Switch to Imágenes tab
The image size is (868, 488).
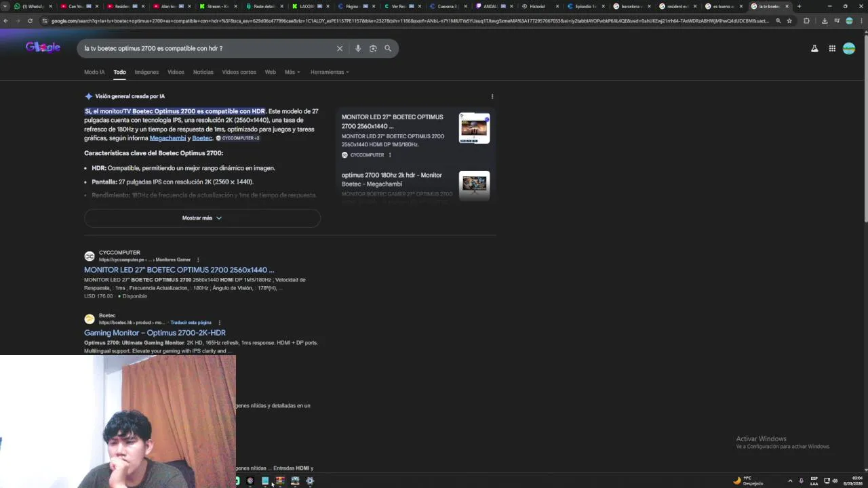pyautogui.click(x=146, y=72)
